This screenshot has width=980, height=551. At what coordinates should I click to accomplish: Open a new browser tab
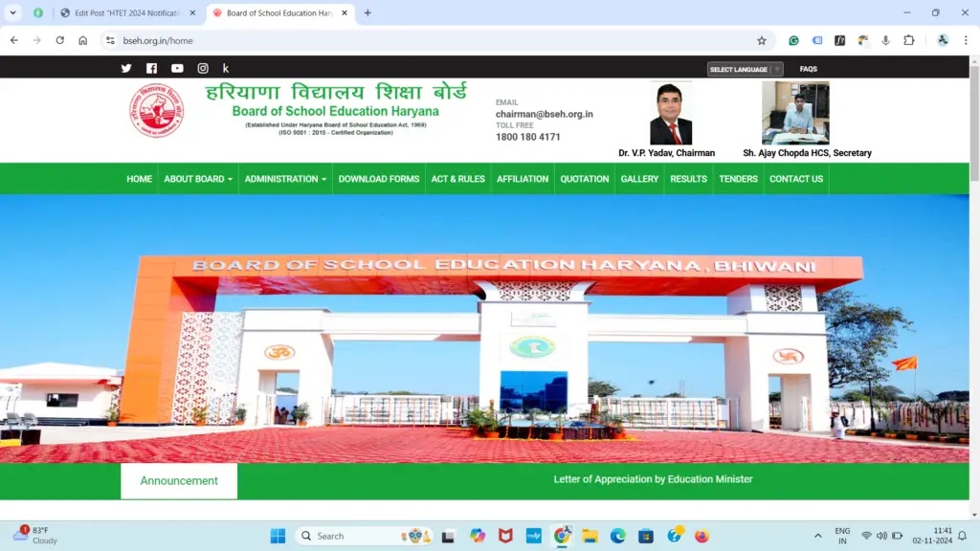[x=367, y=12]
